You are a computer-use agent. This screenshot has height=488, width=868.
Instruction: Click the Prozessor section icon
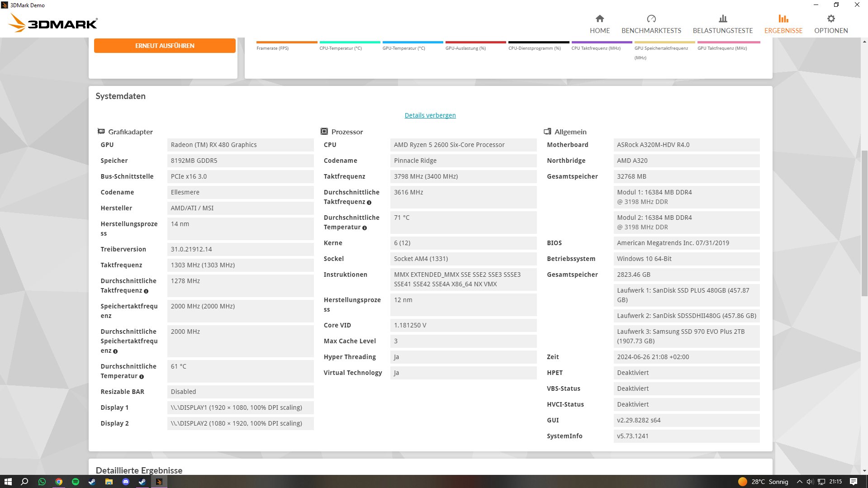(x=324, y=132)
